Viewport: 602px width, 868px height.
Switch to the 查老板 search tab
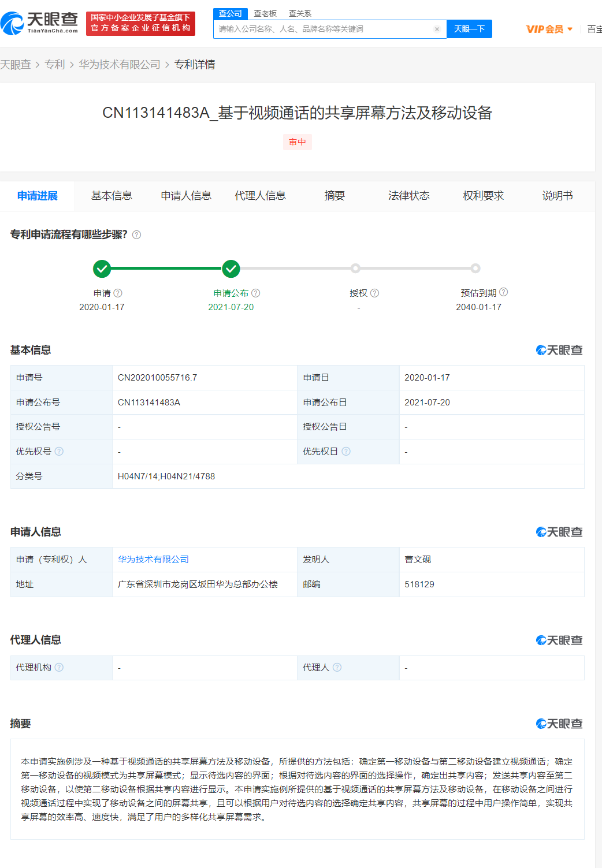coord(265,13)
